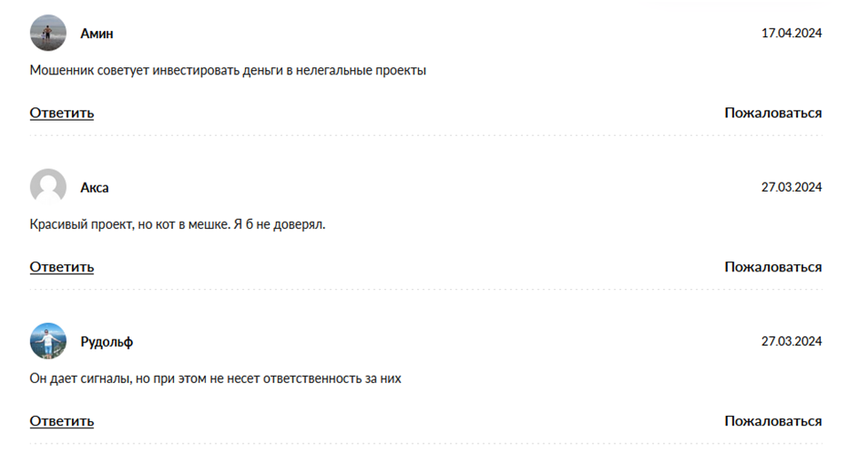Click the dashed separator below Акса's comment
The image size is (868, 454).
pyautogui.click(x=426, y=290)
